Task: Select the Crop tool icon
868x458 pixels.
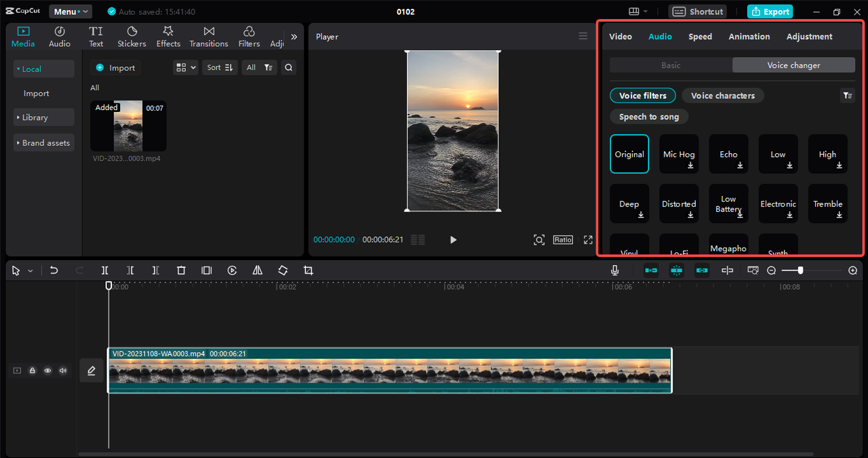Action: (x=308, y=270)
